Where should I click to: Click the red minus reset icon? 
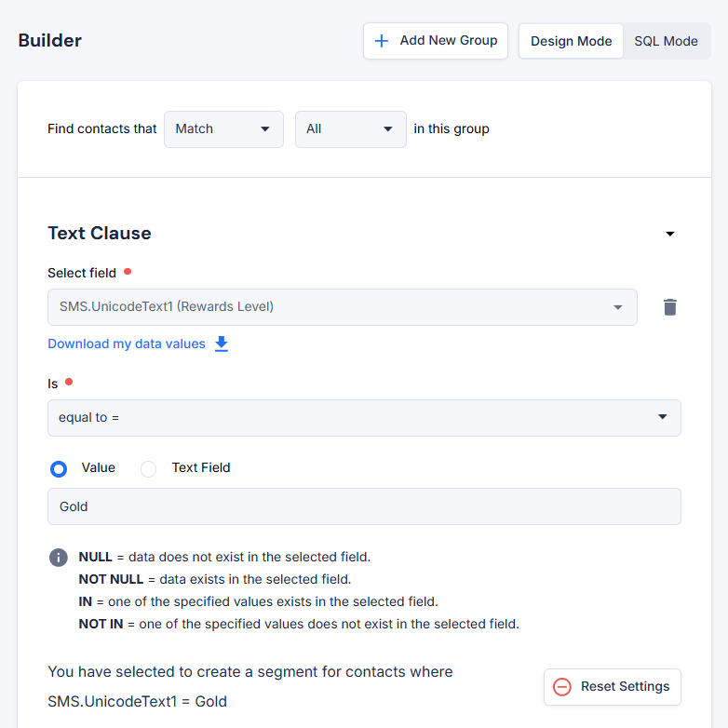pyautogui.click(x=561, y=687)
